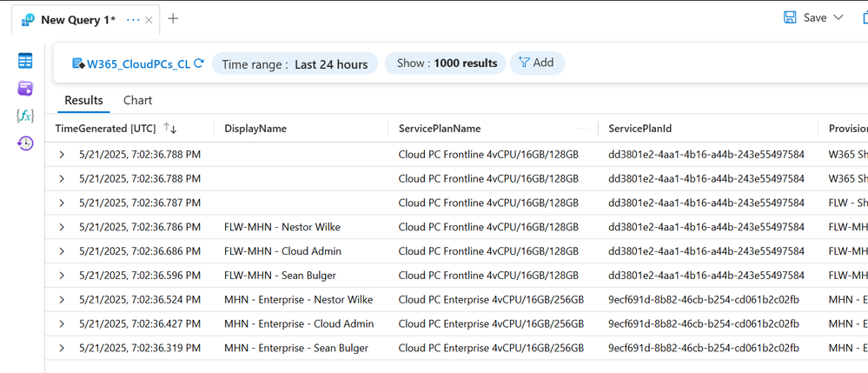868x373 pixels.
Task: Open the Queries sidebar panel icon
Action: click(x=25, y=89)
